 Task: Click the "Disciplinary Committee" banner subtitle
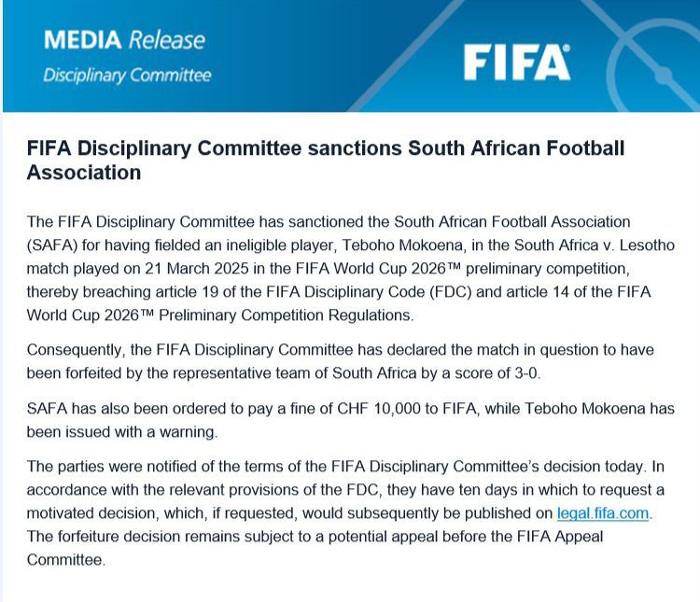click(127, 77)
